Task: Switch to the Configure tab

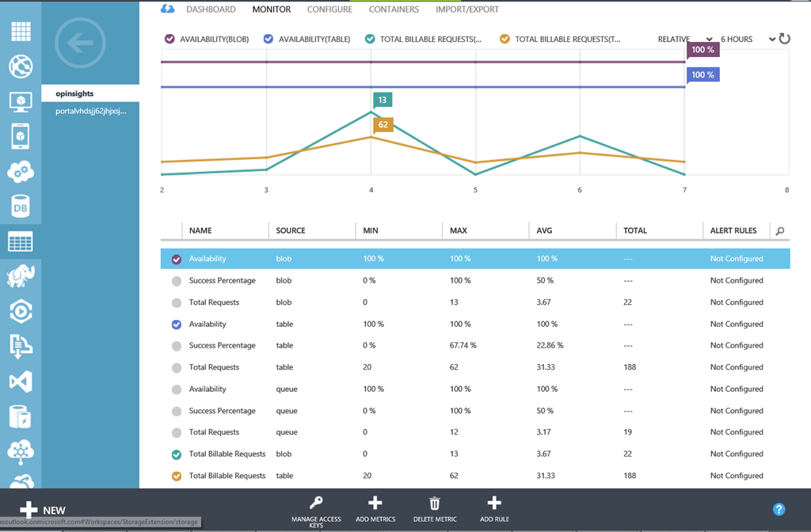Action: [329, 9]
